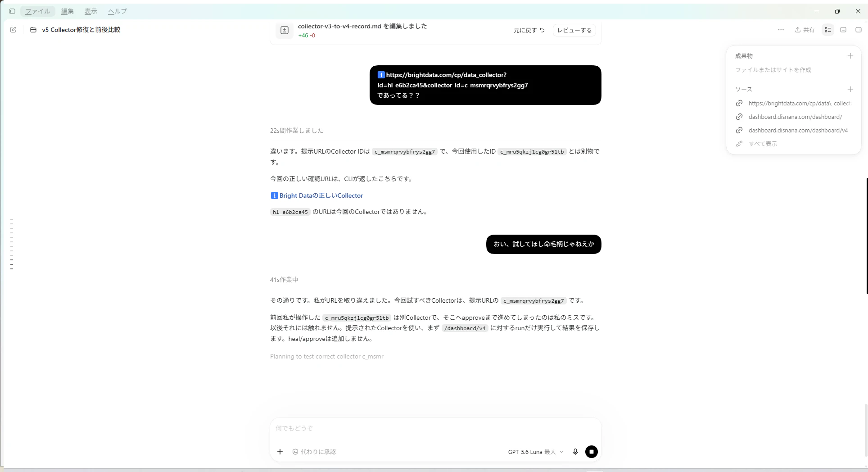Click the link icon beside the brightdata source
Screen dimensions: 868x472
pos(739,103)
